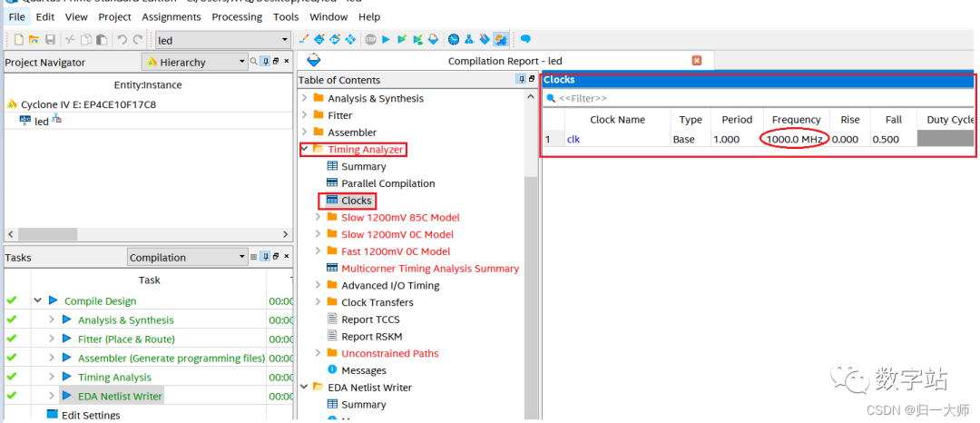This screenshot has width=980, height=423.
Task: Create a new file from toolbar
Action: (19, 40)
